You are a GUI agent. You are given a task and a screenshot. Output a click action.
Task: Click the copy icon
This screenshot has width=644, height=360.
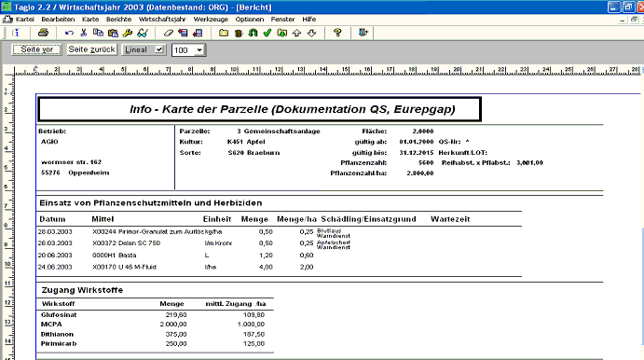98,33
